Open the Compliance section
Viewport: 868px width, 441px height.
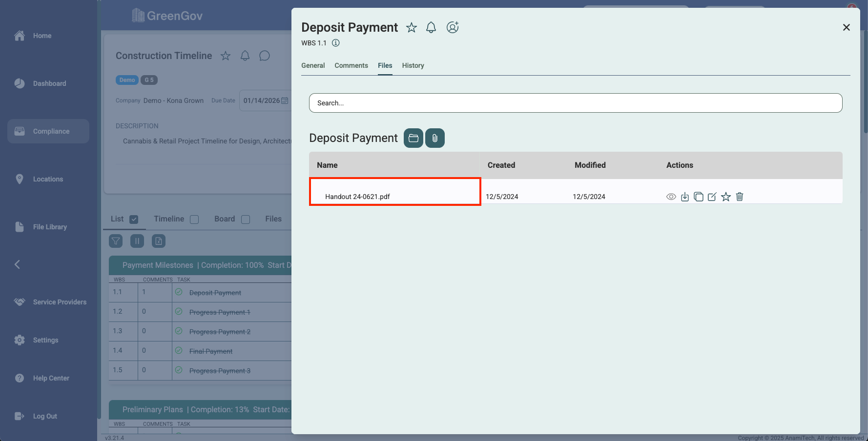(48, 131)
